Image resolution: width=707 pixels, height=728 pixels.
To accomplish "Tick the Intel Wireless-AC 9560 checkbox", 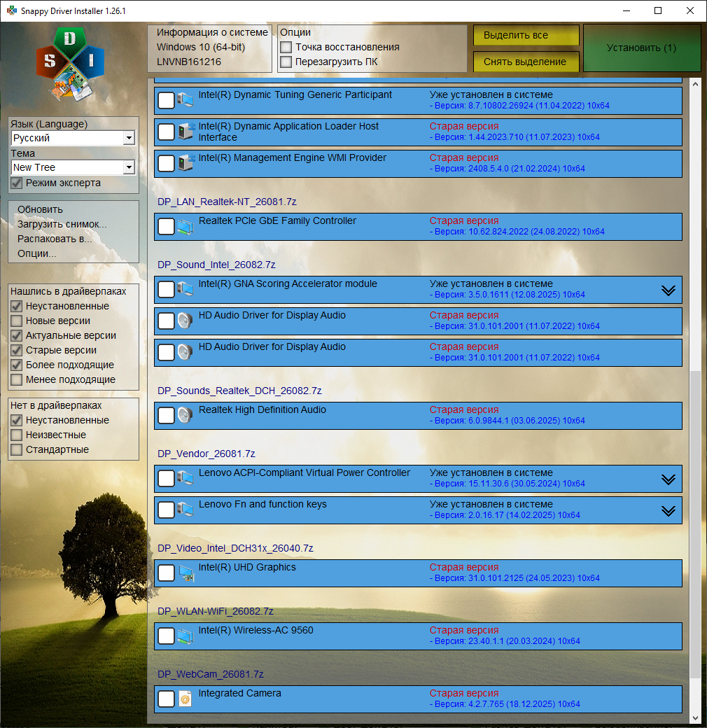I will [166, 636].
